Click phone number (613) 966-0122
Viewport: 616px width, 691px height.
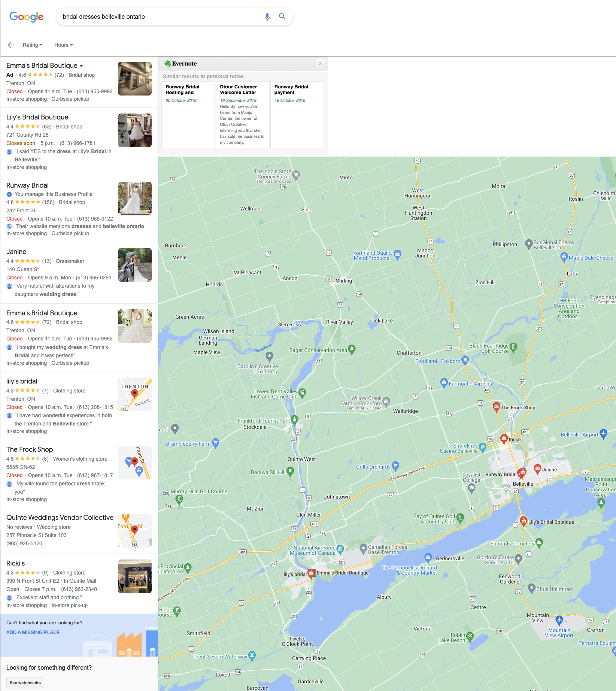(x=95, y=219)
